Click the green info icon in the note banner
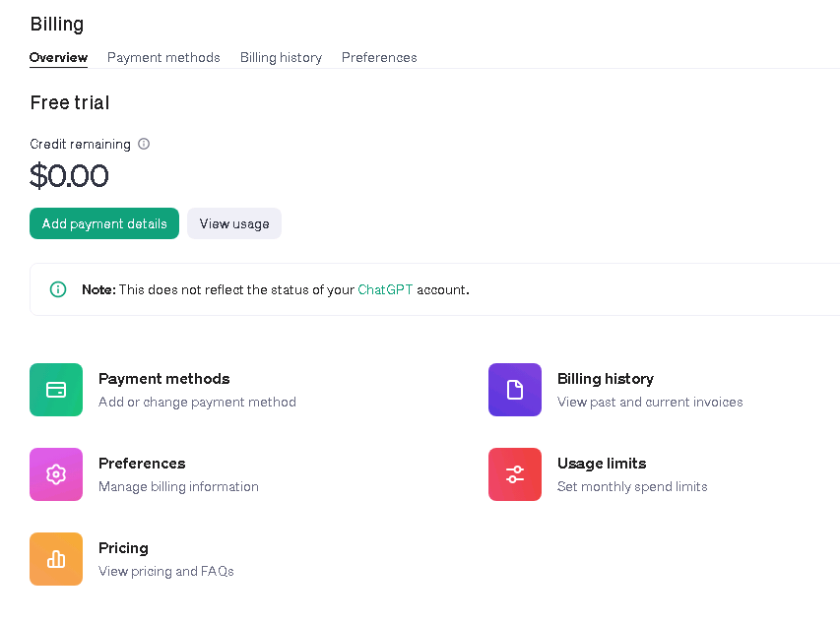 coord(57,288)
